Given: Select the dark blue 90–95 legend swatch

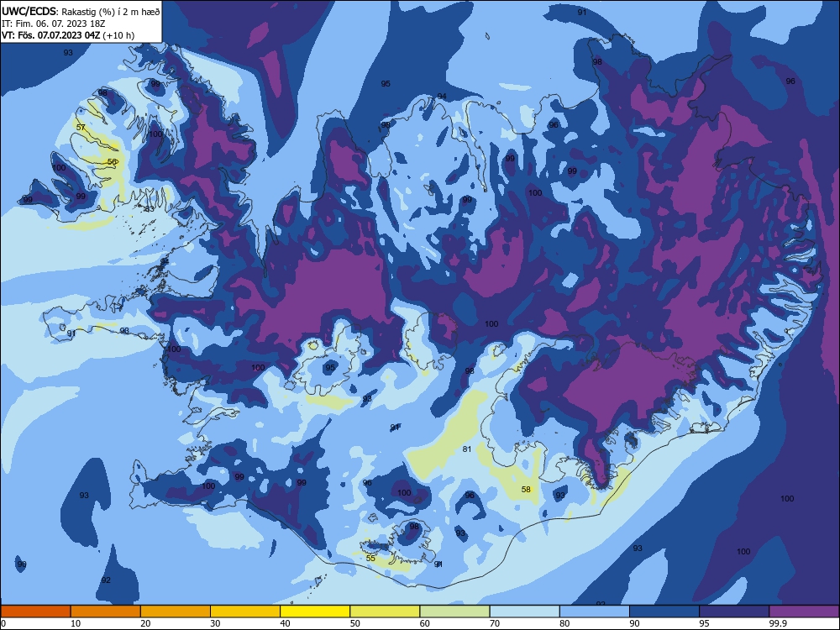Looking at the screenshot, I should [664, 612].
